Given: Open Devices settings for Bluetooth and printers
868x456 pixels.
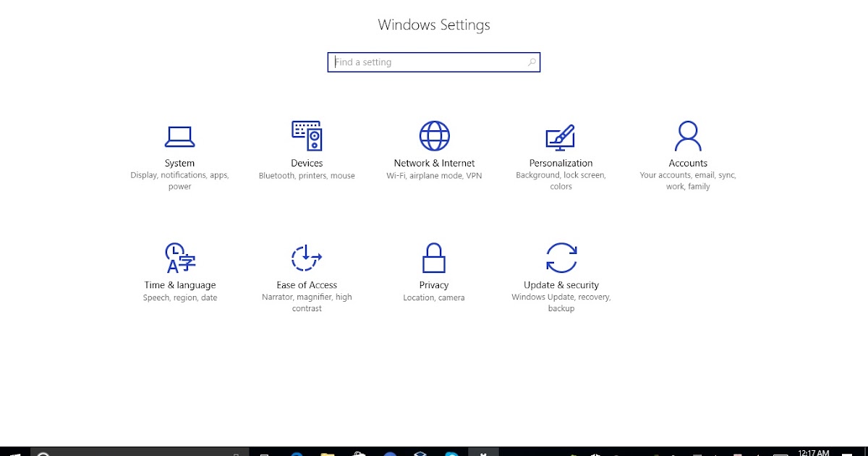Looking at the screenshot, I should point(307,145).
